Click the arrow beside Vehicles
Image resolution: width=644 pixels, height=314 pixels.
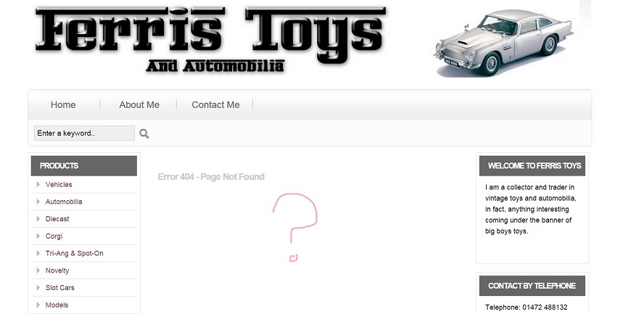(x=38, y=184)
